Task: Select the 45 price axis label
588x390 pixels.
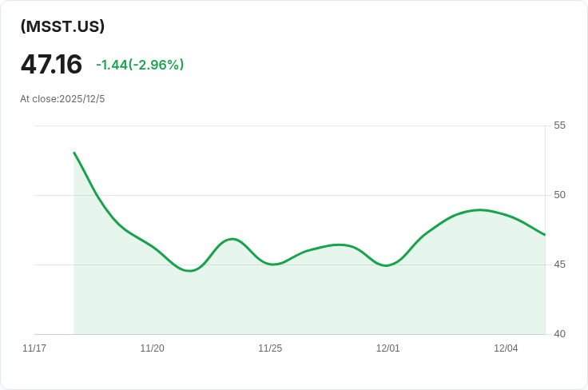Action: pos(559,265)
